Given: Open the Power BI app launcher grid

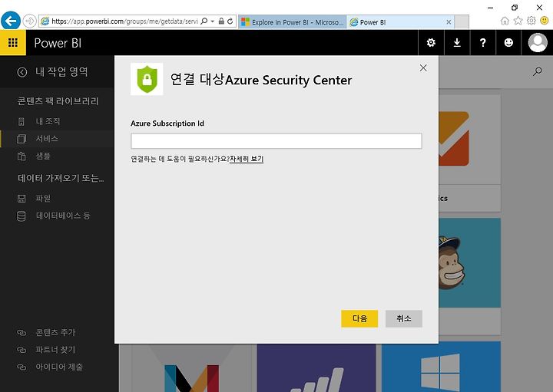Looking at the screenshot, I should (x=13, y=43).
